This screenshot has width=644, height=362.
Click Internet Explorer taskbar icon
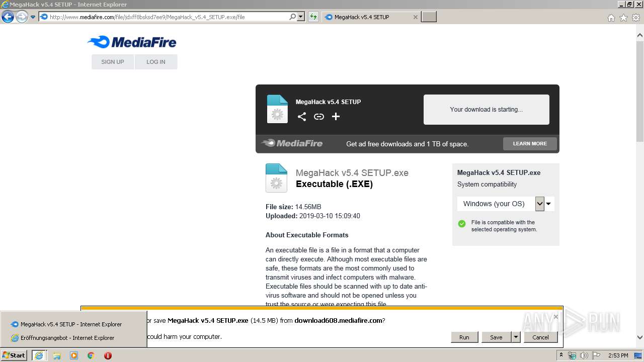pos(39,355)
